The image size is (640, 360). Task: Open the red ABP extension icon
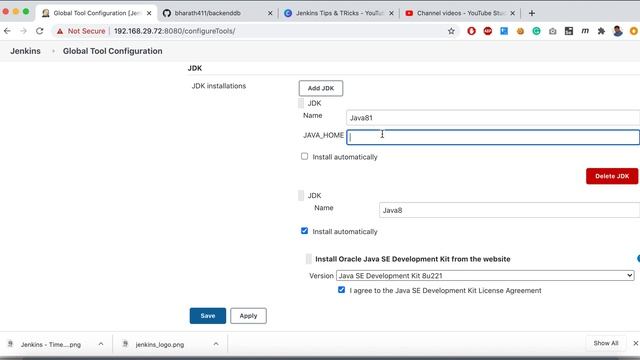[488, 31]
